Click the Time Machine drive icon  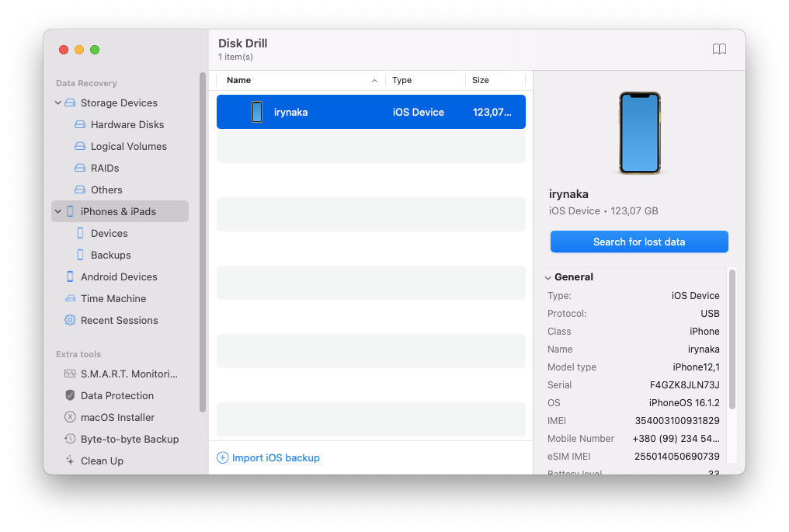point(70,298)
